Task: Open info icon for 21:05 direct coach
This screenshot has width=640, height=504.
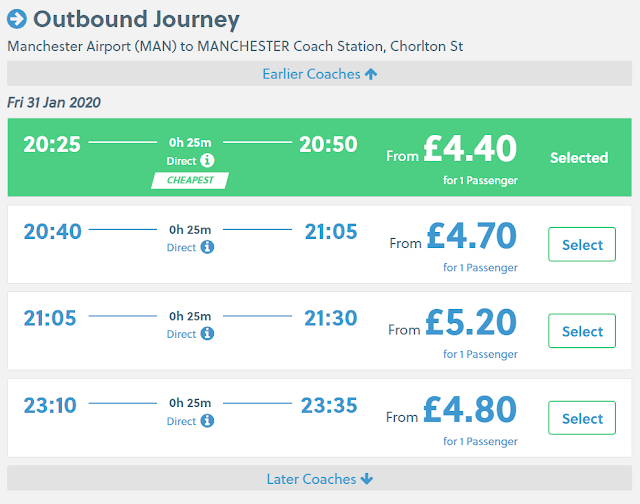Action: click(x=207, y=334)
